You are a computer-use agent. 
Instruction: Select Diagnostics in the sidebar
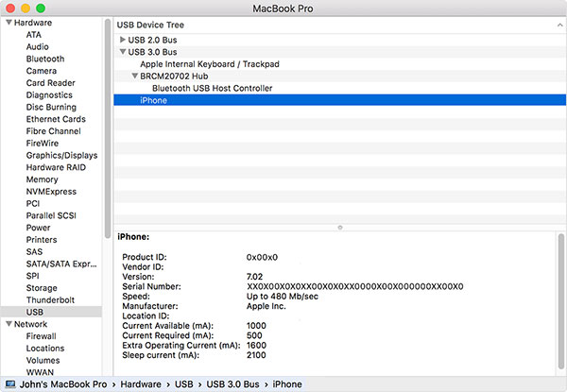pos(49,95)
